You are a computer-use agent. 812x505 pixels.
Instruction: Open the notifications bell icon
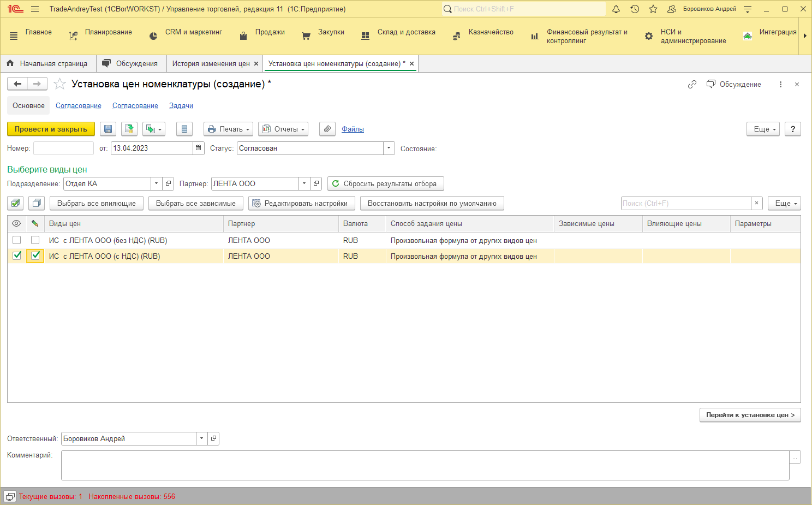point(616,9)
